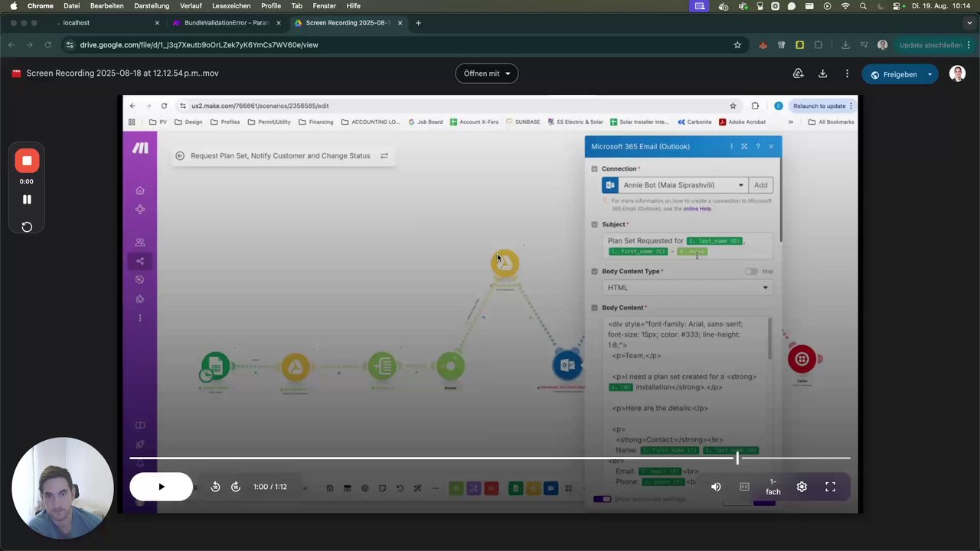Image resolution: width=980 pixels, height=551 pixels.
Task: Select the Screen Recording 2025-08 tab
Action: 348,23
